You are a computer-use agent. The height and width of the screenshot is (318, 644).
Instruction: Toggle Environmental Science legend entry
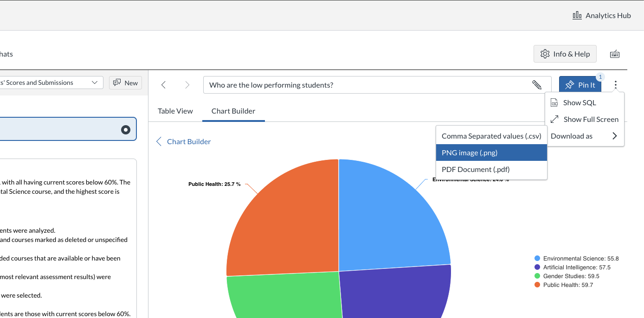click(x=577, y=259)
